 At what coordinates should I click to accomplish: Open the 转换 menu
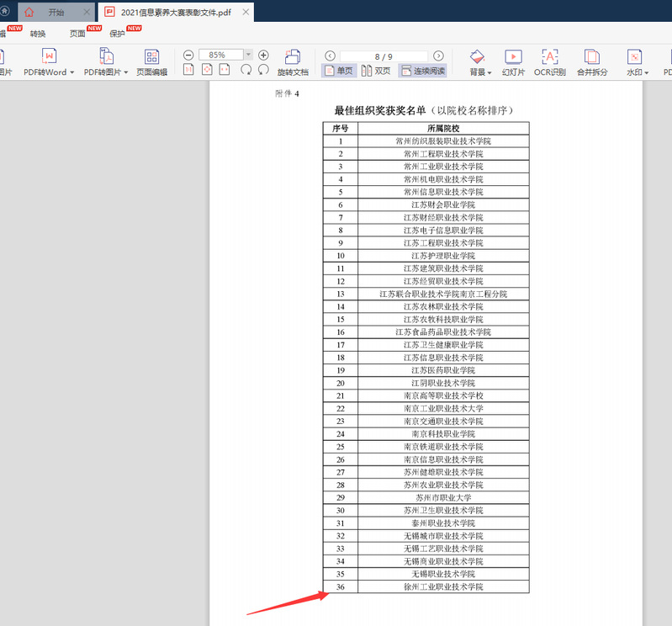coord(38,34)
